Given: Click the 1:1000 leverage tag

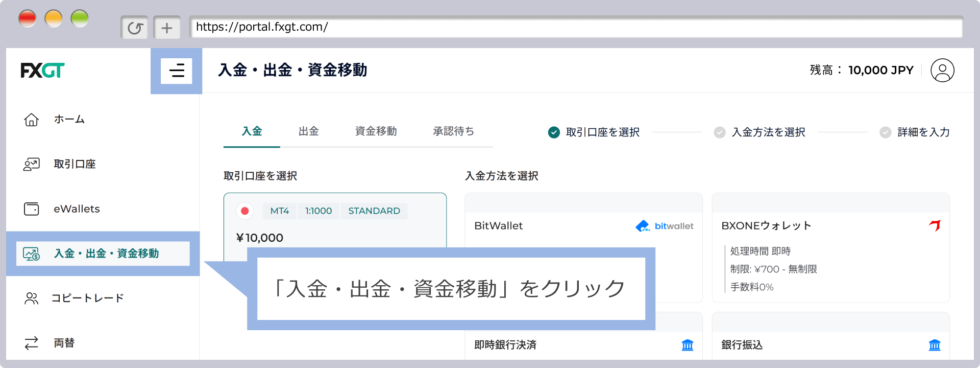Looking at the screenshot, I should pyautogui.click(x=318, y=211).
